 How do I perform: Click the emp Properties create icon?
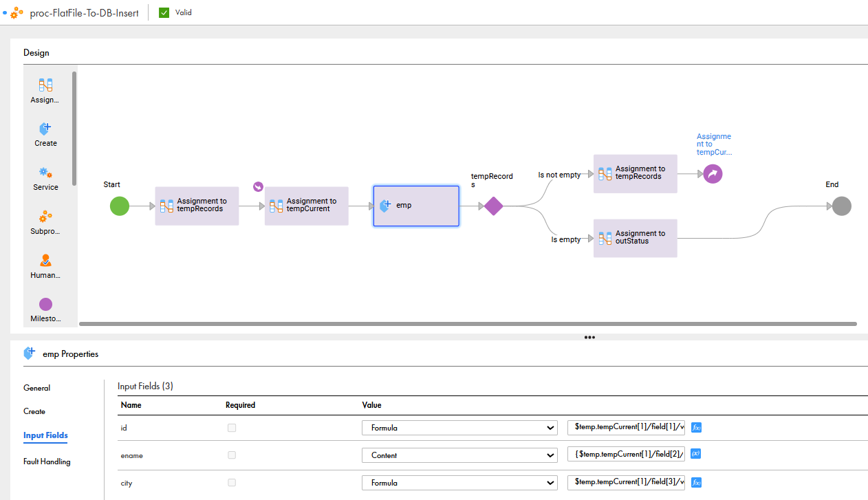coord(30,354)
